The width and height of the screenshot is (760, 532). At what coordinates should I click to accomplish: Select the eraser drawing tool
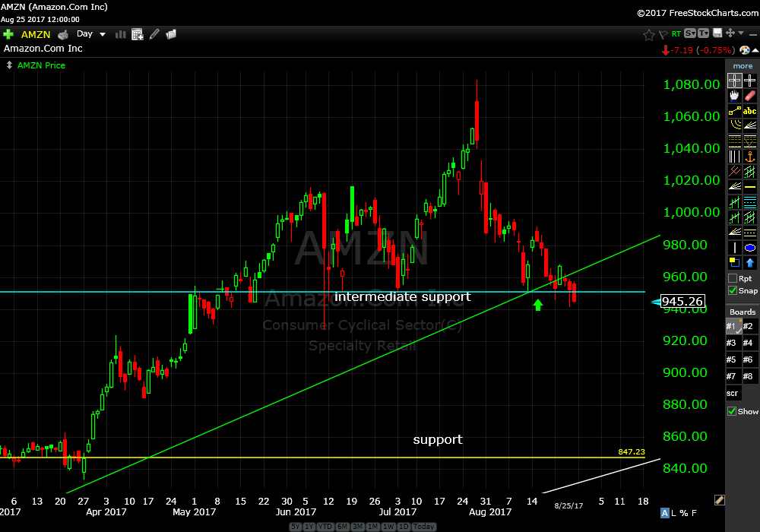pyautogui.click(x=750, y=97)
